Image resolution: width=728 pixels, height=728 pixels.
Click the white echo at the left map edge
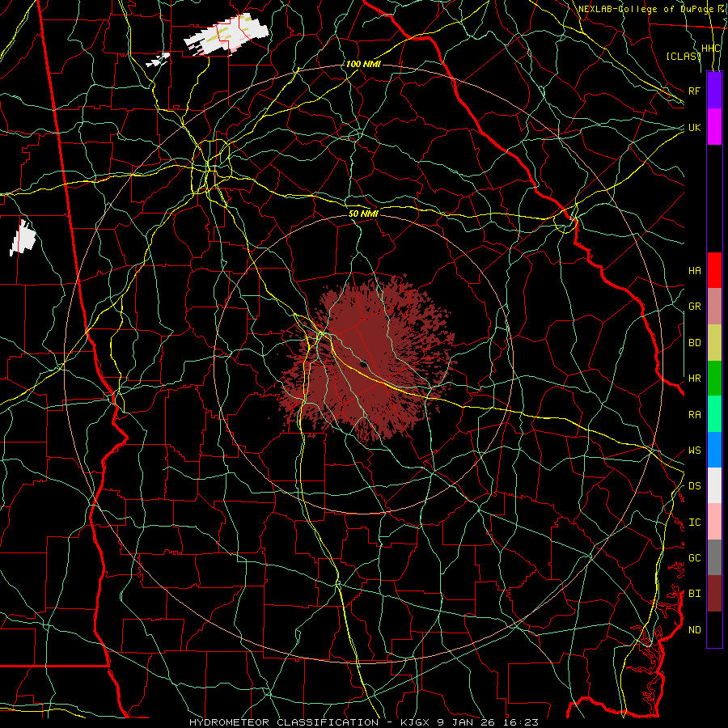click(x=22, y=238)
